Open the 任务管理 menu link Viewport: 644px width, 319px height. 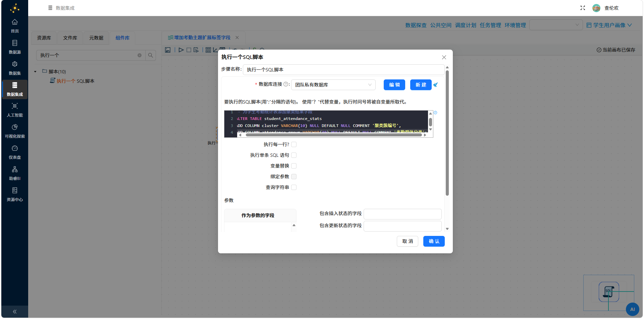pyautogui.click(x=490, y=25)
